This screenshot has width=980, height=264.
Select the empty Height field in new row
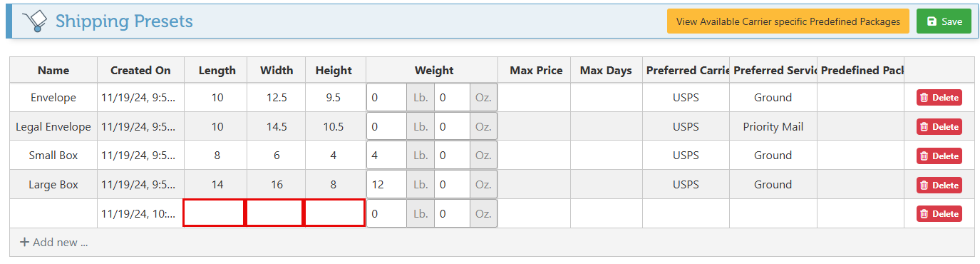334,213
